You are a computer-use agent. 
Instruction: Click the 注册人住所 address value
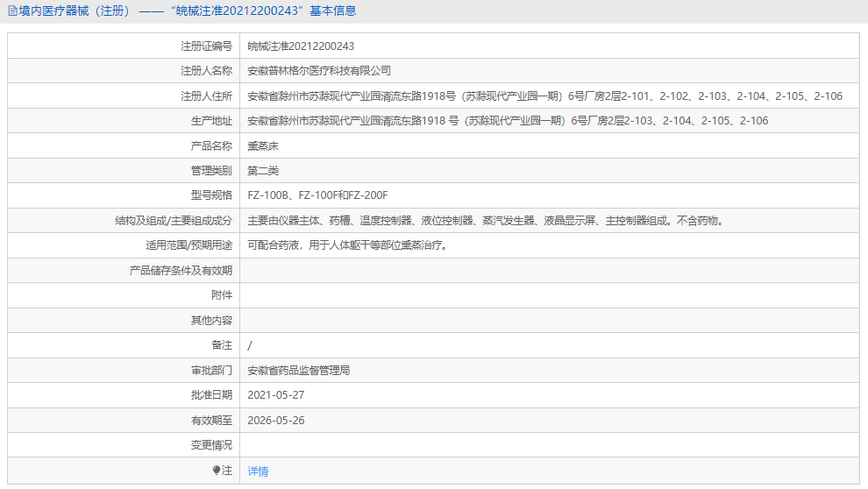pos(544,96)
